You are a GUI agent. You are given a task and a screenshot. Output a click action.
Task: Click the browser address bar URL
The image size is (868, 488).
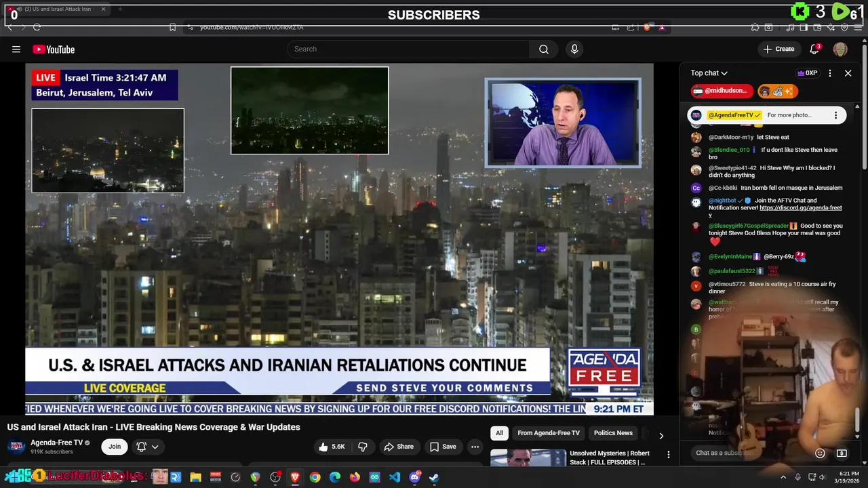tap(252, 27)
